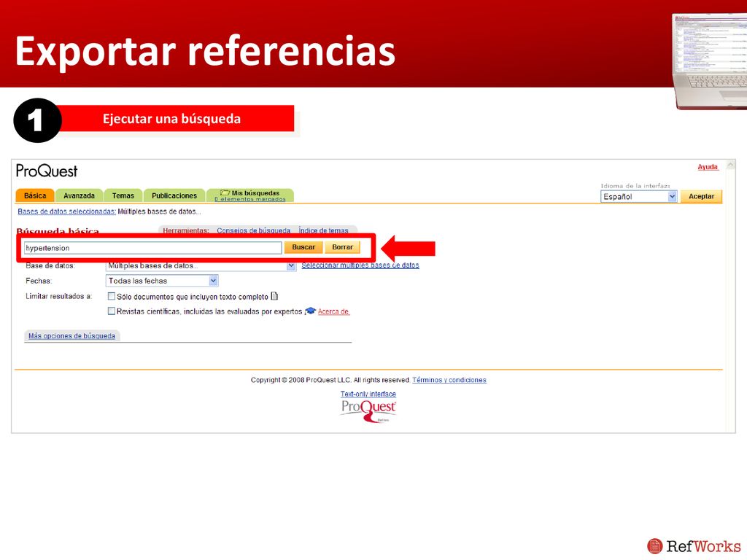747x560 pixels.
Task: Open the interface language dropdown Español
Action: [638, 196]
